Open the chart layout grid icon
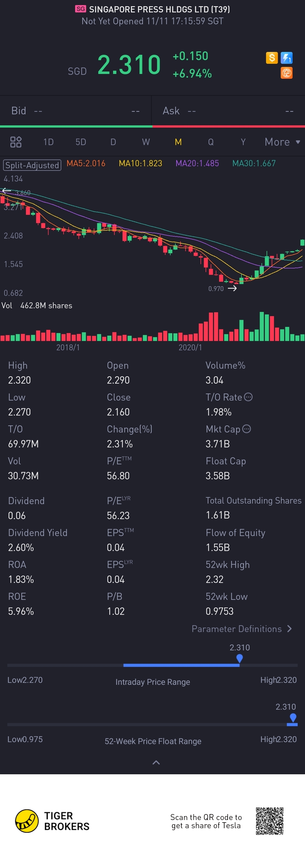 tap(16, 142)
